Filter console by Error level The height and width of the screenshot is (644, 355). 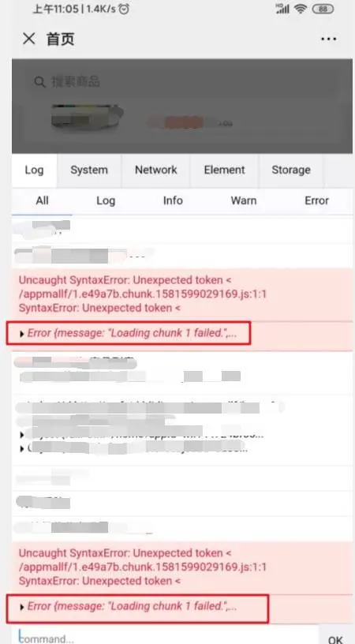[316, 200]
